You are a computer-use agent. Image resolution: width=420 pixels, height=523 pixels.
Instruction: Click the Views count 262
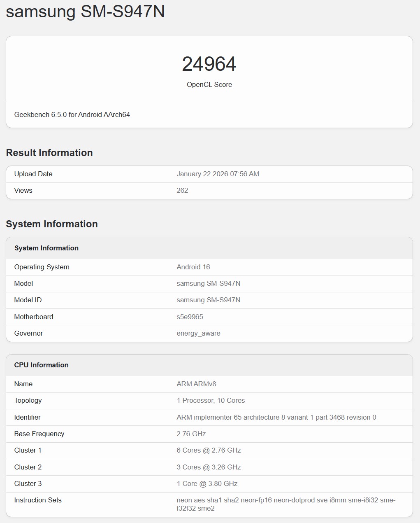182,190
